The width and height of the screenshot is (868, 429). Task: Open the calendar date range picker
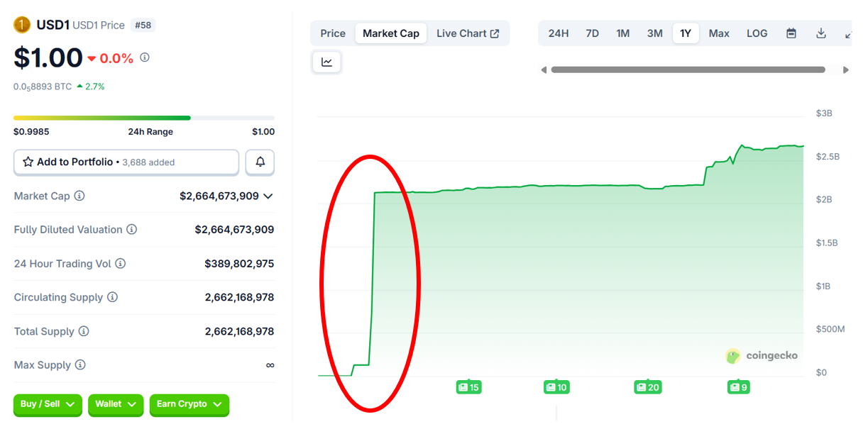pos(791,33)
